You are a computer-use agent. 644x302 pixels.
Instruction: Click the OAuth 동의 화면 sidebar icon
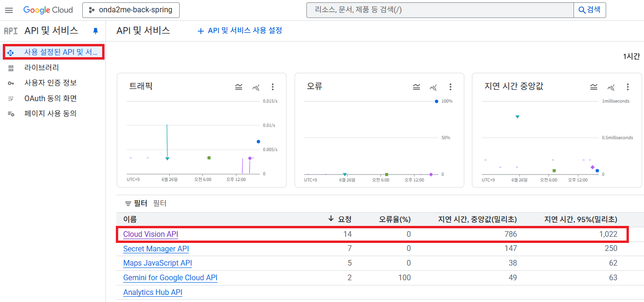(11, 99)
